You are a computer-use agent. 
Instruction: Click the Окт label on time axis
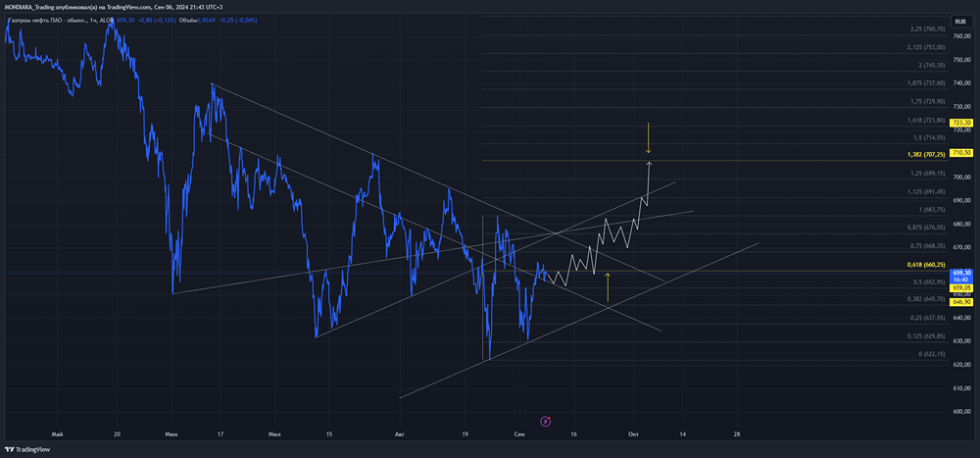633,433
